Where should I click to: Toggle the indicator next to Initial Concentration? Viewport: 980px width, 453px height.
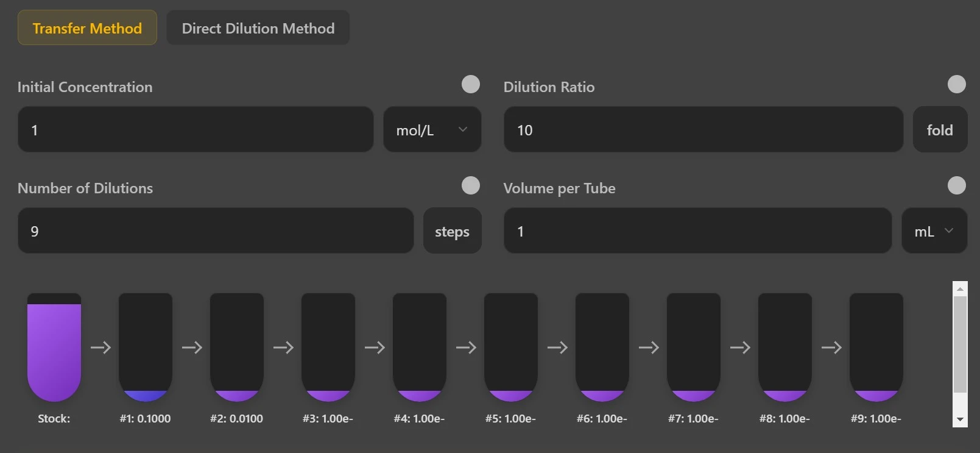click(470, 84)
